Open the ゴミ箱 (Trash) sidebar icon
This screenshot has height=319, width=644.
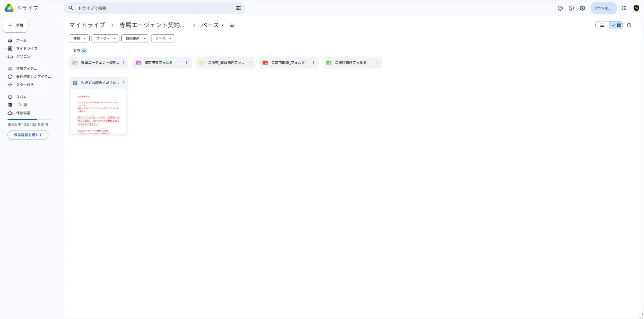(10, 105)
